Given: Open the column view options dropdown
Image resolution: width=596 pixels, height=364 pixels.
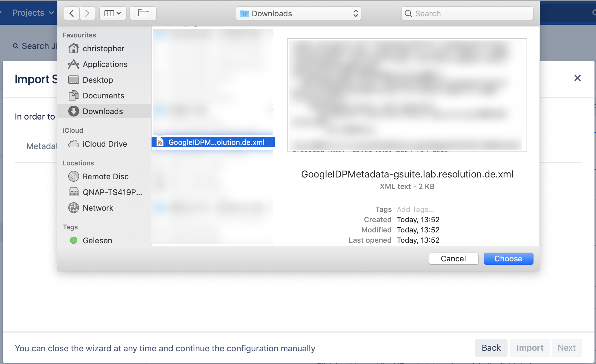Looking at the screenshot, I should coord(113,13).
